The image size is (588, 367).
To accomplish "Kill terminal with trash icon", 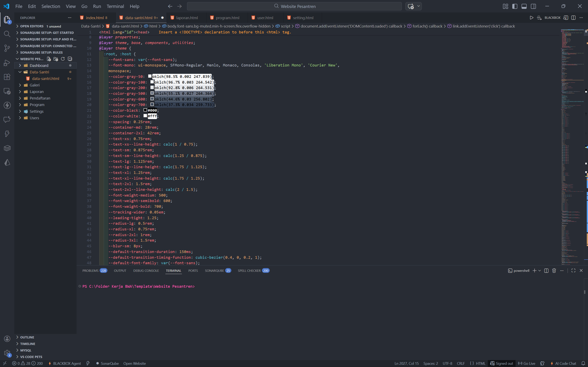I will pos(554,271).
